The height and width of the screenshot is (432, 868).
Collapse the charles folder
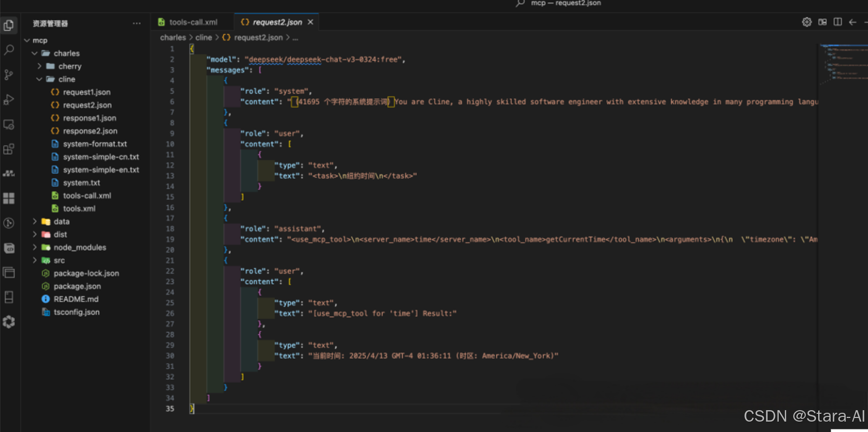pyautogui.click(x=34, y=54)
